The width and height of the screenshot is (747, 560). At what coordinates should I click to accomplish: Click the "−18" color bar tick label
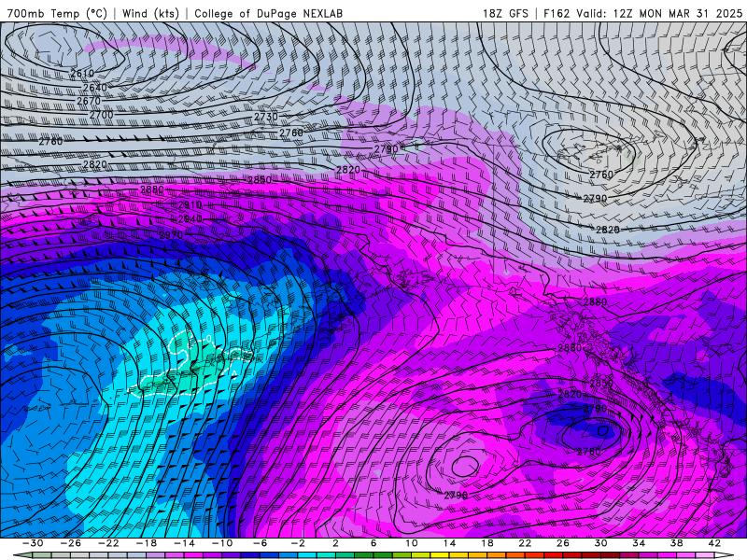click(x=147, y=543)
